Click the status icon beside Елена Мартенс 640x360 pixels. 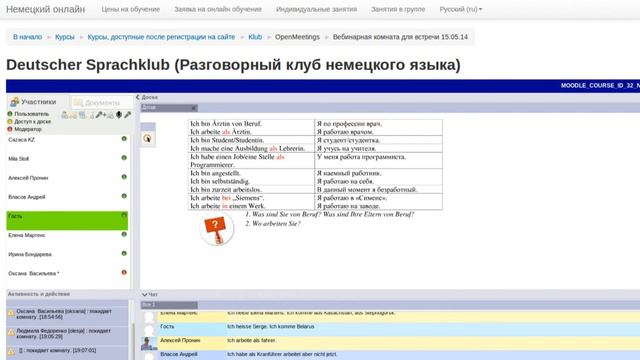click(x=124, y=235)
